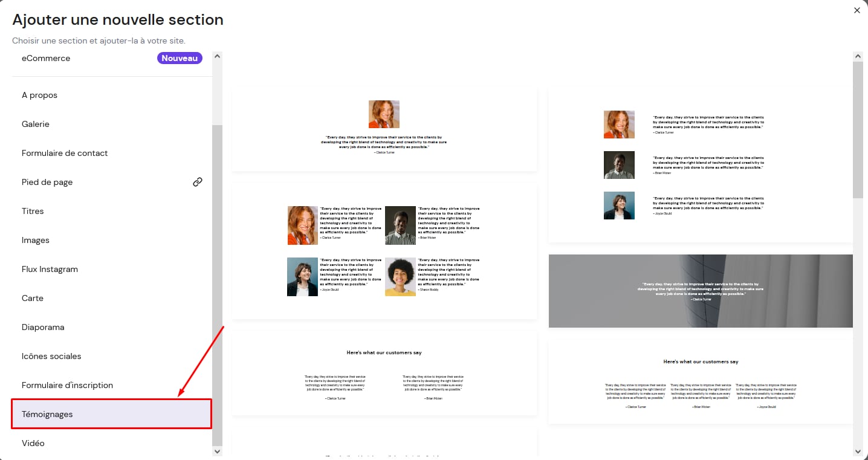Open the Vidéo section category

click(x=33, y=443)
